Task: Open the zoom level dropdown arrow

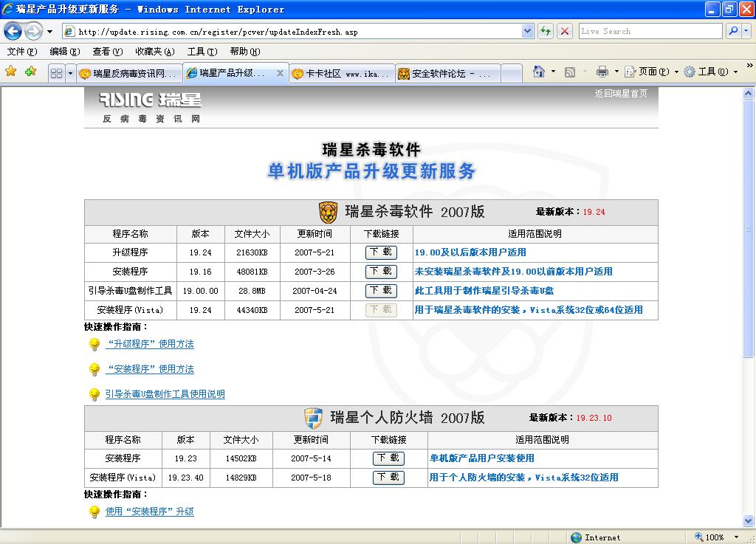Action: coord(736,537)
